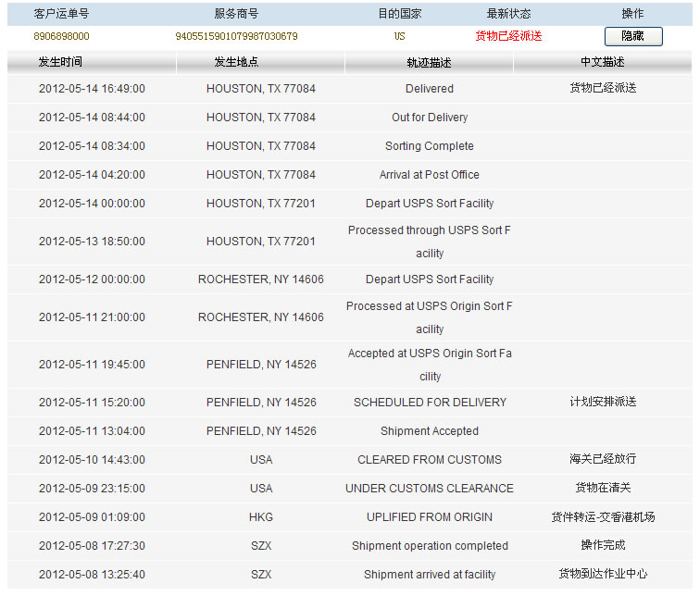Click the CLEARED FROM CUSTOMS entry
Viewport: 700px width, 596px height.
[430, 459]
